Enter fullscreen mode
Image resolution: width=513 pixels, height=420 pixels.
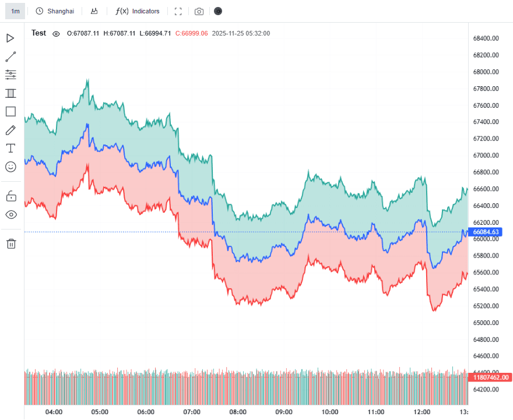[x=178, y=11]
